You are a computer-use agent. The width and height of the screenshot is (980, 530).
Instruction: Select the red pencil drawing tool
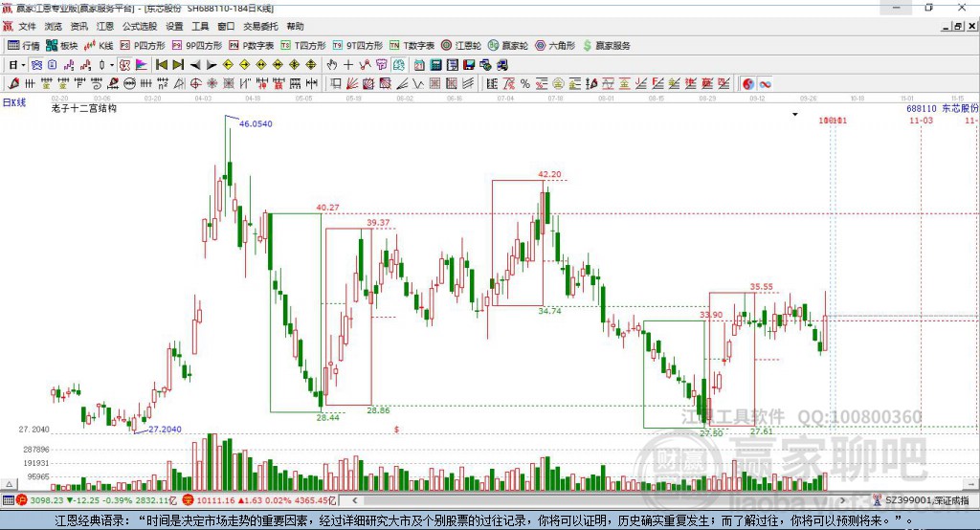(13, 84)
